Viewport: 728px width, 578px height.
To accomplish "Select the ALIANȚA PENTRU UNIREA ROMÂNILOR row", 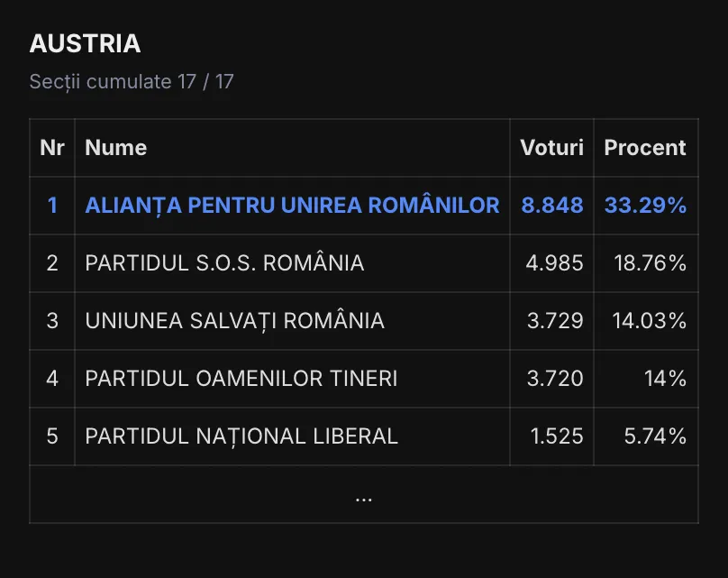I will pyautogui.click(x=363, y=206).
